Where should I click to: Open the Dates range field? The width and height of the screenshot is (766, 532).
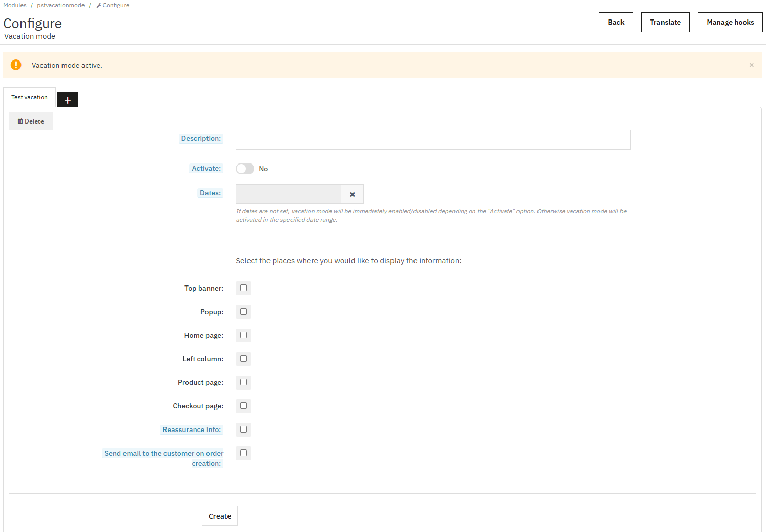point(288,194)
